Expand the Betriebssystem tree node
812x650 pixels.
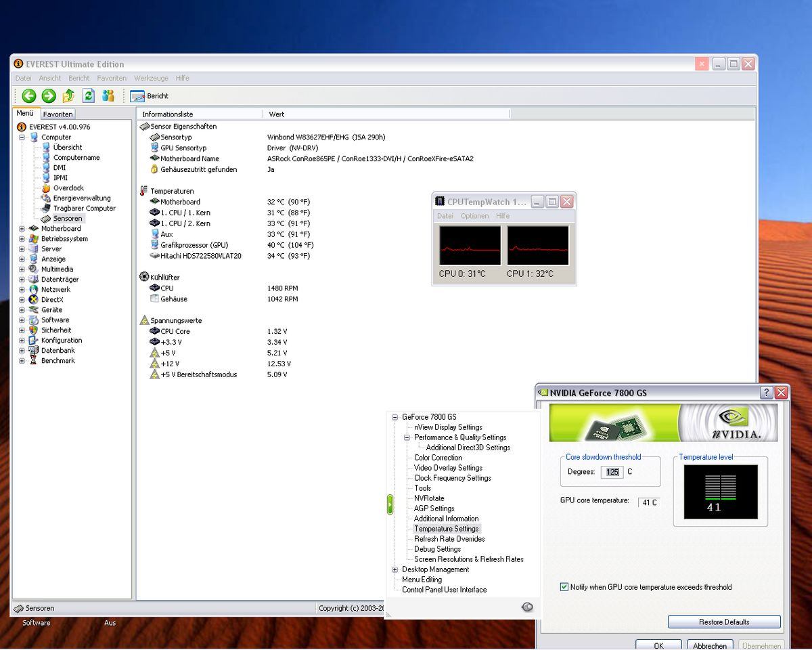coord(22,238)
